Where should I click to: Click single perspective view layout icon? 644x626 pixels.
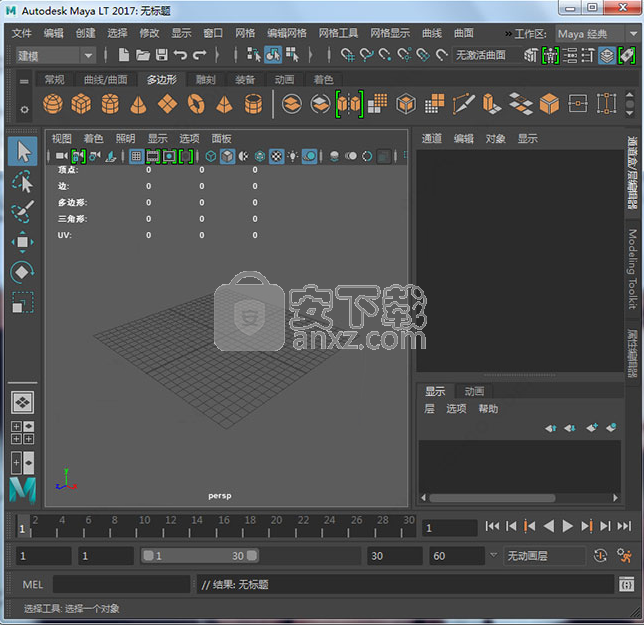click(x=23, y=403)
